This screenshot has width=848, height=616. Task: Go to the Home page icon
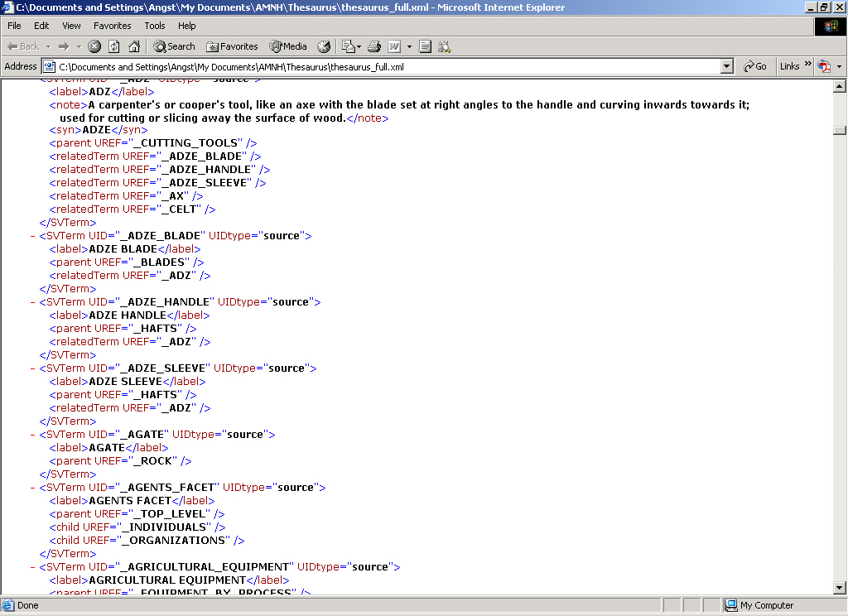click(134, 46)
